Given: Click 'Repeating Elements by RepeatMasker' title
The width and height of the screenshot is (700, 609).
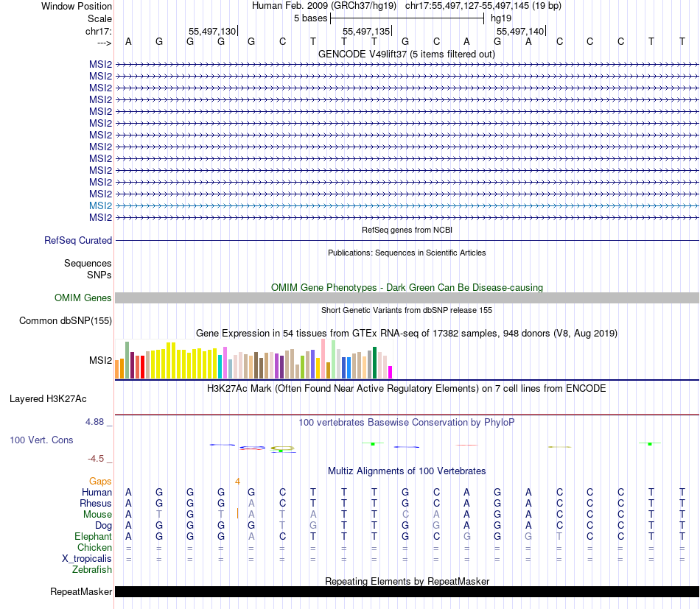Looking at the screenshot, I should [x=407, y=581].
